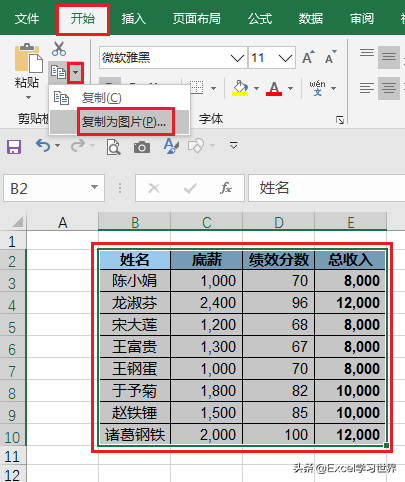Increase font size with large A
Viewport: 405px width, 482px height.
[x=308, y=57]
